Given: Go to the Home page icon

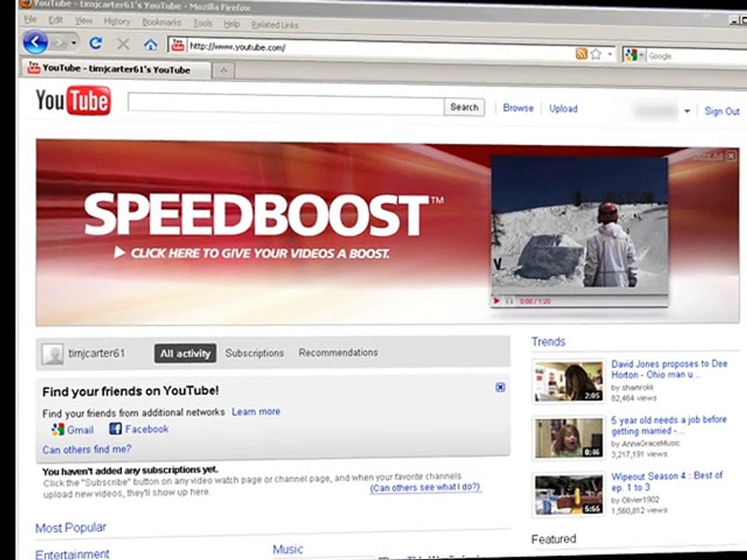Looking at the screenshot, I should click(x=150, y=45).
